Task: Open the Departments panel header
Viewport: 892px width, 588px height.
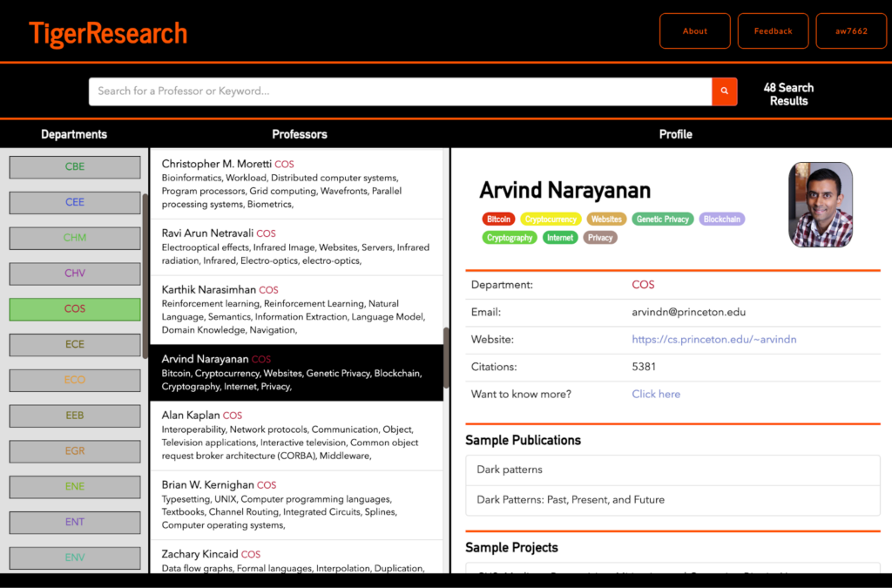Action: [74, 134]
